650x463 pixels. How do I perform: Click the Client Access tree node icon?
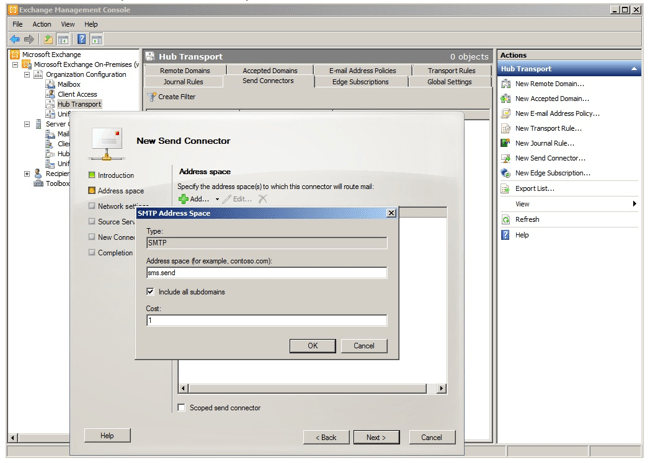50,94
